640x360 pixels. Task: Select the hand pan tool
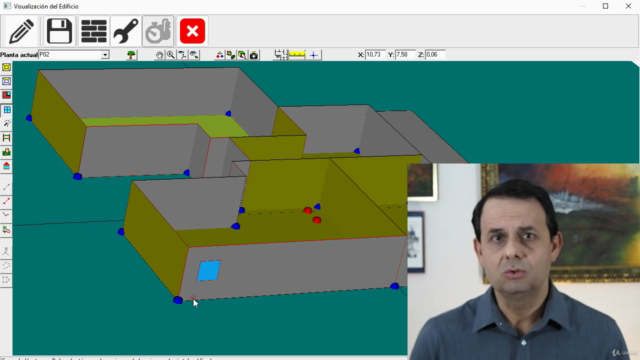[x=159, y=55]
